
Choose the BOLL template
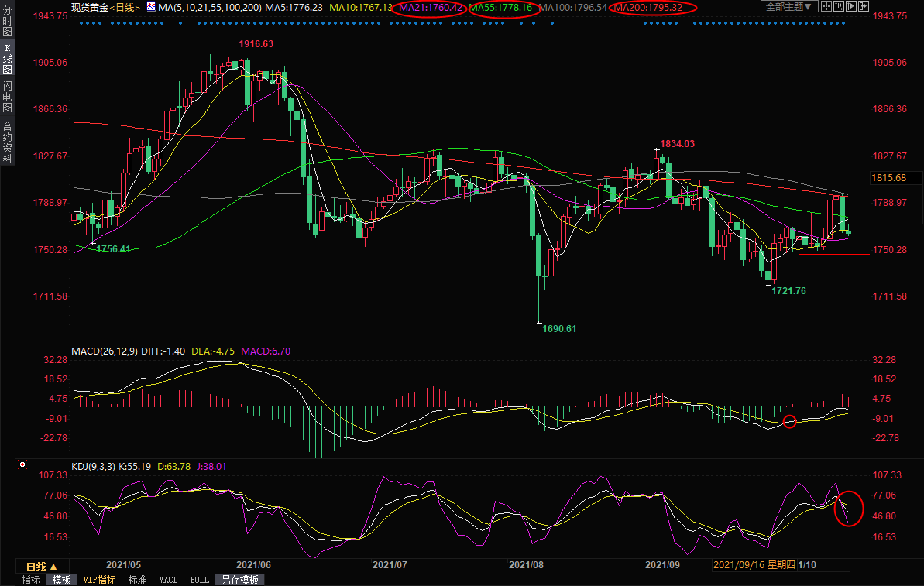(199, 580)
